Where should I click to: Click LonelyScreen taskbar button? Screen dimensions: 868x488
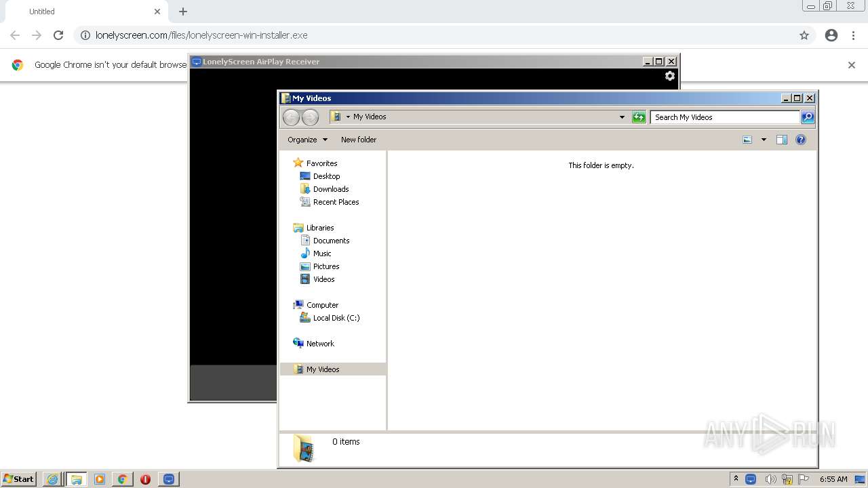point(169,479)
